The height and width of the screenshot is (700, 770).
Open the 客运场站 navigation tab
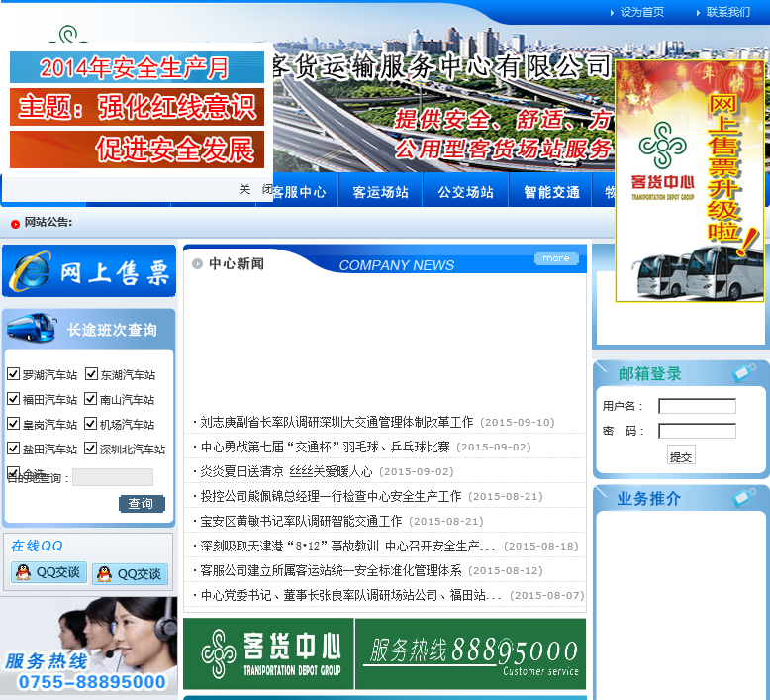381,191
